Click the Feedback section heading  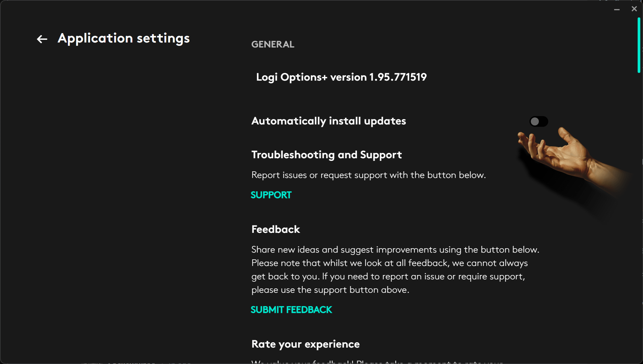pyautogui.click(x=276, y=230)
